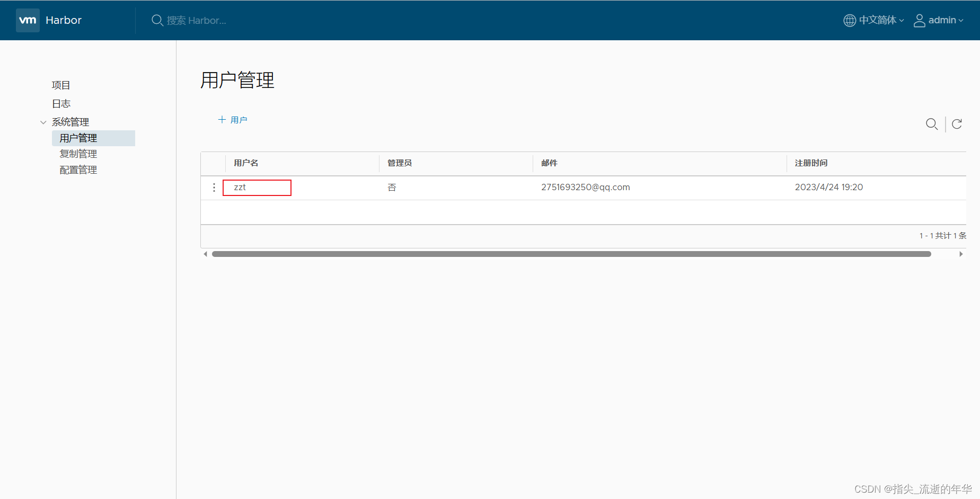Click in the 搜索 Harbor search field
This screenshot has width=980, height=499.
tap(197, 20)
